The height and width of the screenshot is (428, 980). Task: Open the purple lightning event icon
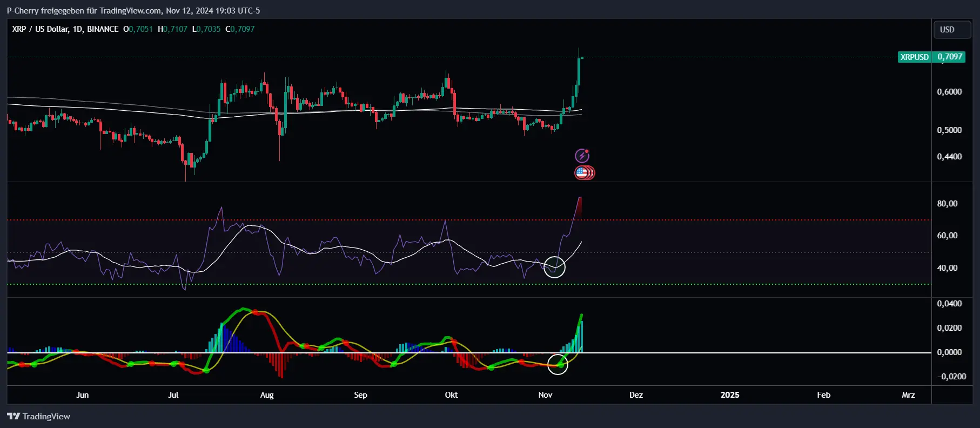pos(582,156)
